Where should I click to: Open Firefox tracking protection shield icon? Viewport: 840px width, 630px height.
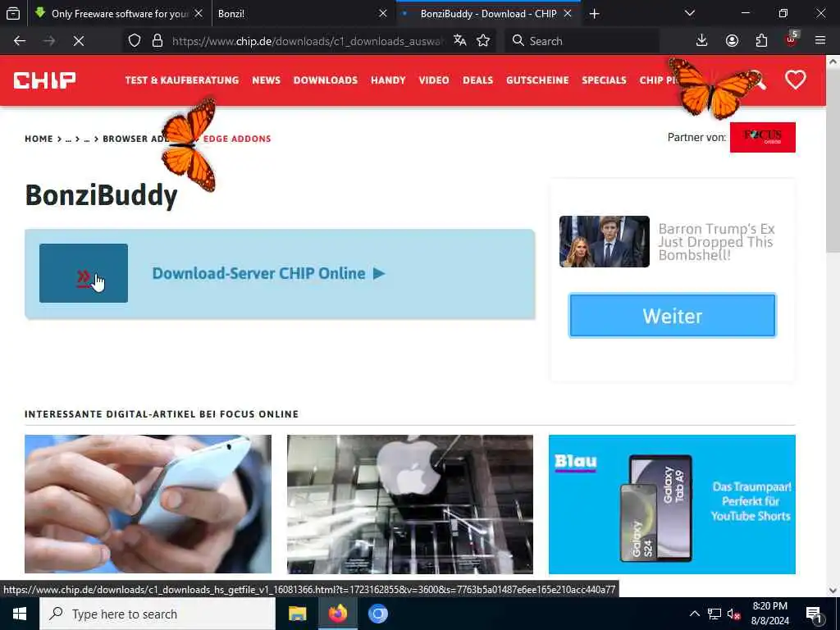tap(135, 41)
